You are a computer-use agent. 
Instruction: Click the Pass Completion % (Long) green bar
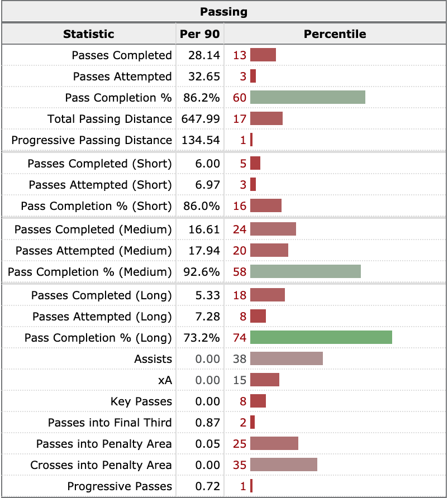321,338
